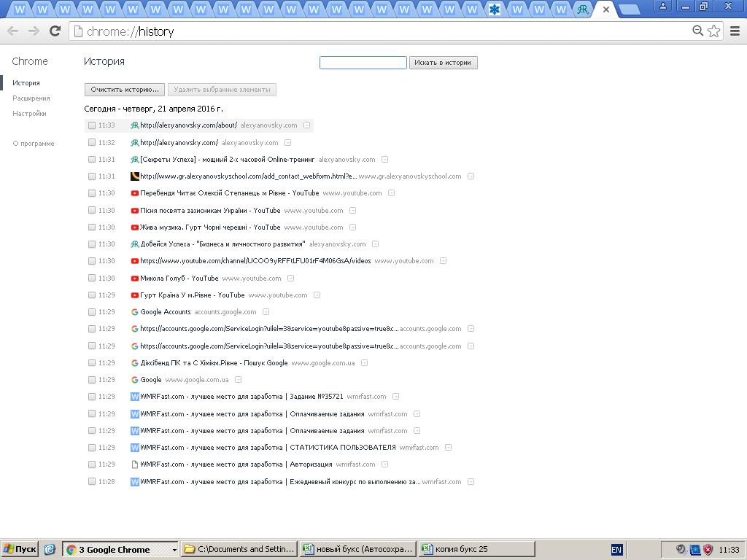Open dropdown arrow for Гурт Країна entry
Image resolution: width=747 pixels, height=560 pixels.
pos(317,295)
